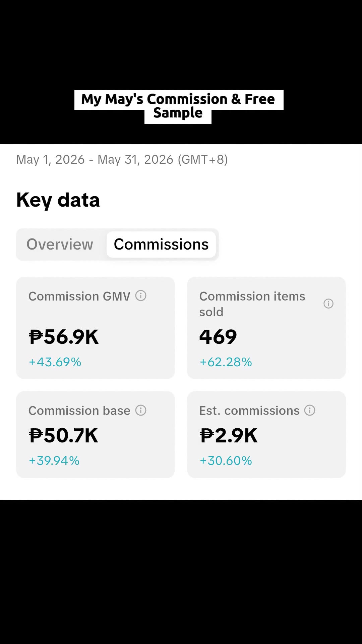This screenshot has height=644, width=362.
Task: Tap the +30.60% est. commissions change
Action: coord(226,461)
